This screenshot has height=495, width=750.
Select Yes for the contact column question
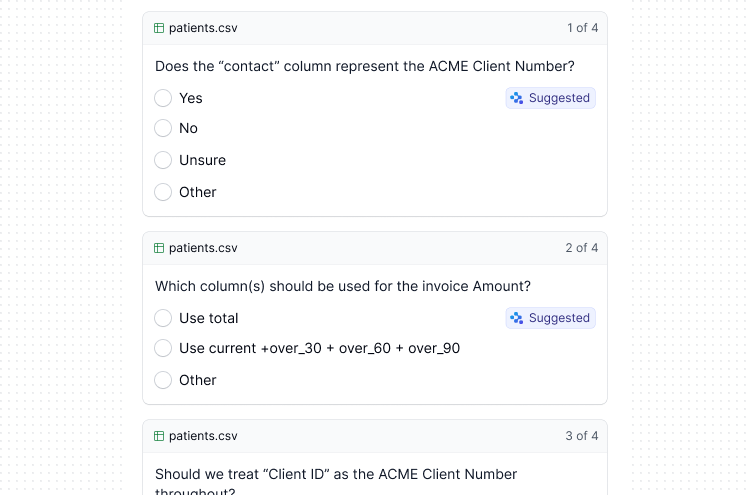point(164,98)
